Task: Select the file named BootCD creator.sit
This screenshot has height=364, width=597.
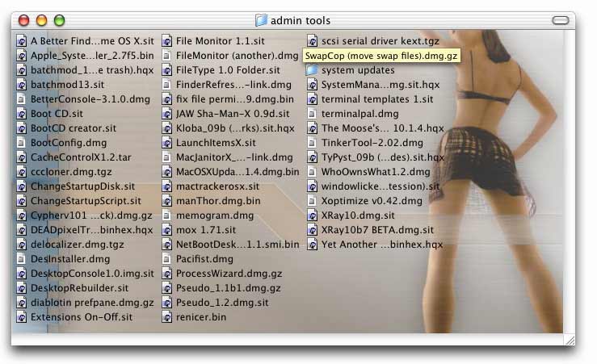Action: click(74, 128)
